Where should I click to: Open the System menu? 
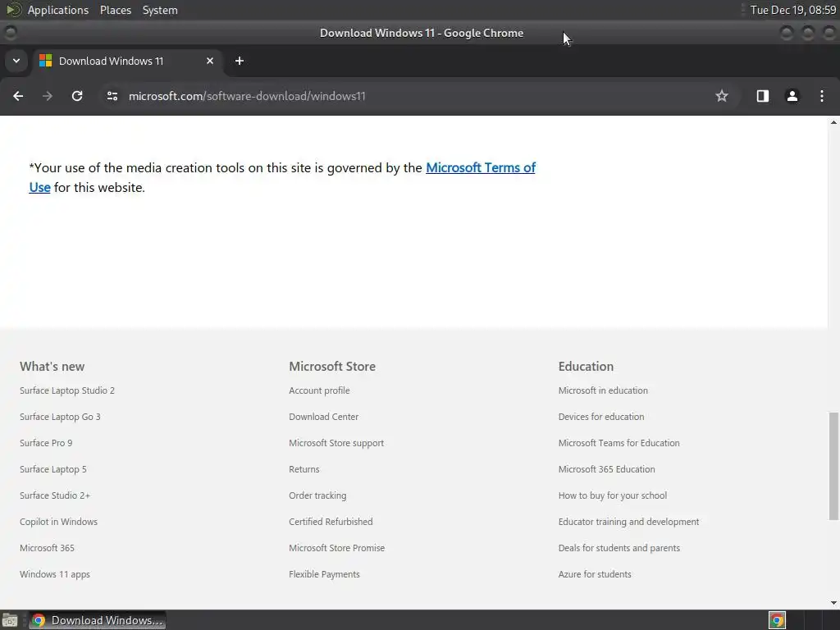pyautogui.click(x=160, y=10)
